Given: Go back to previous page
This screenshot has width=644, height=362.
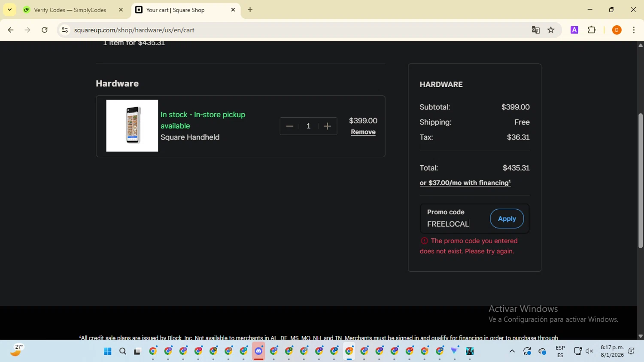Looking at the screenshot, I should [11, 30].
